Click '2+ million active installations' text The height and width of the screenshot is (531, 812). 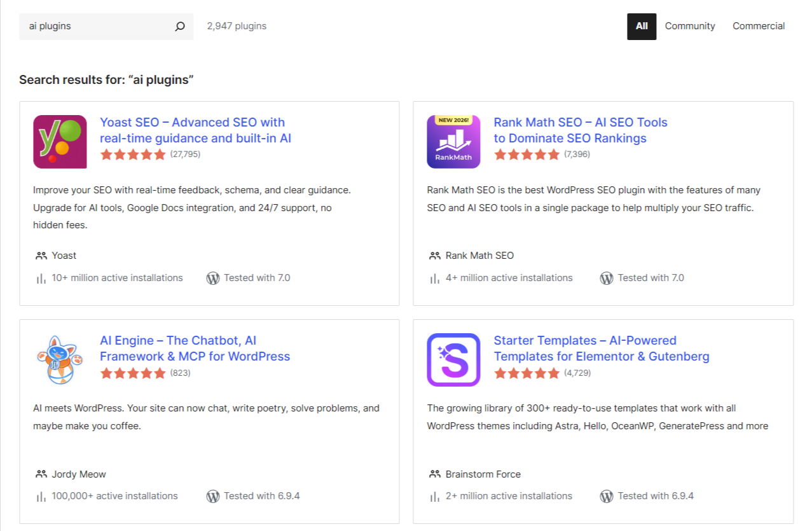(509, 496)
